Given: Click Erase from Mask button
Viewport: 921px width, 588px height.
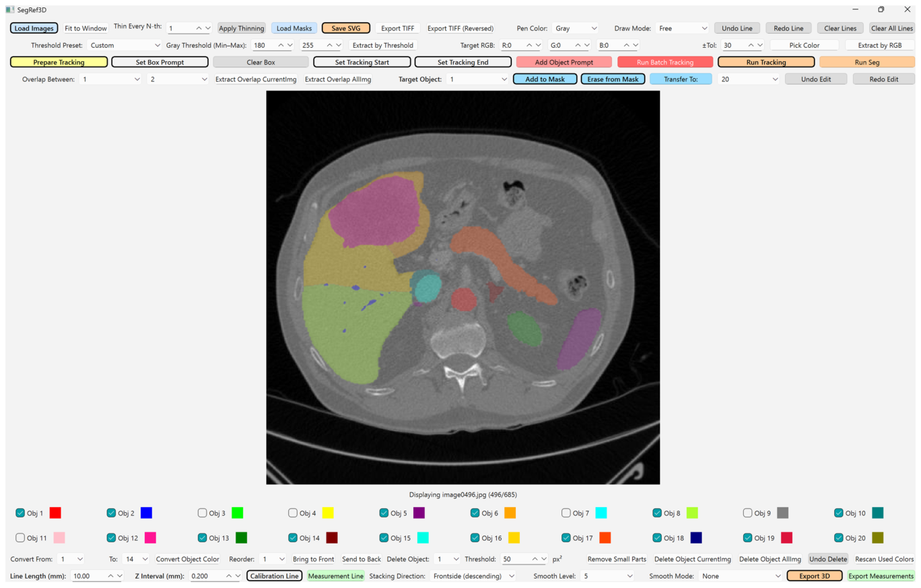Looking at the screenshot, I should point(613,79).
